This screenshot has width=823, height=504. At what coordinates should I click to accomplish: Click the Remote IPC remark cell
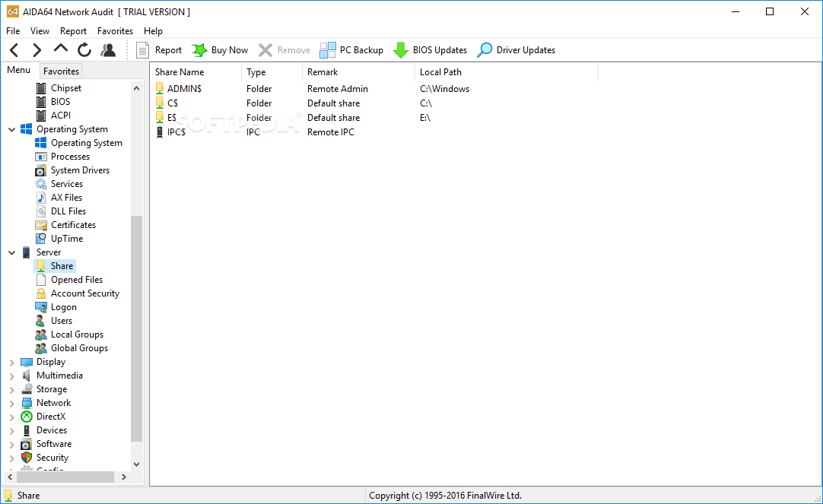(x=331, y=132)
